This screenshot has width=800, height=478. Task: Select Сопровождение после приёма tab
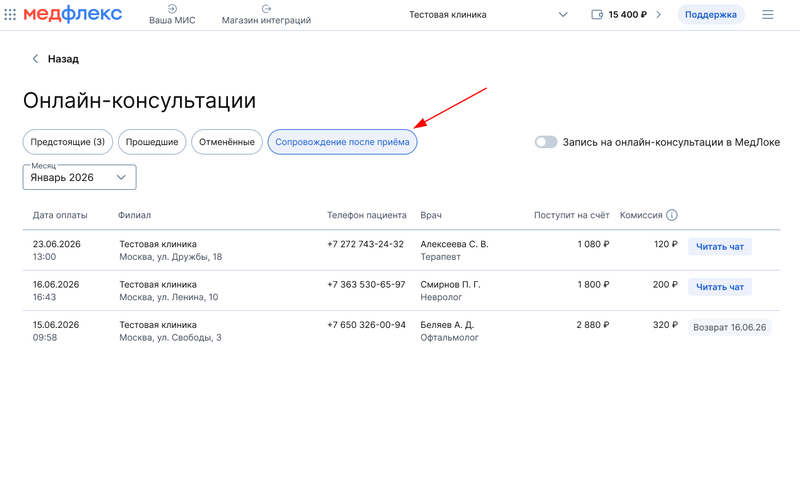pyautogui.click(x=342, y=142)
